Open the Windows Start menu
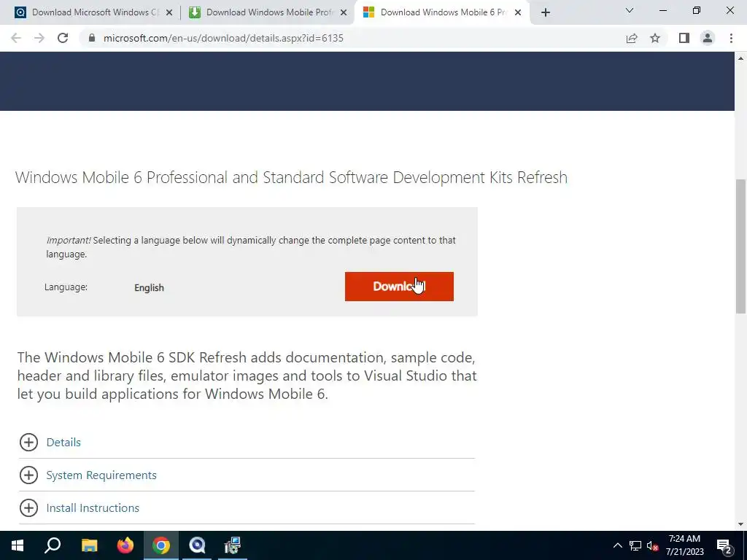 (18, 545)
